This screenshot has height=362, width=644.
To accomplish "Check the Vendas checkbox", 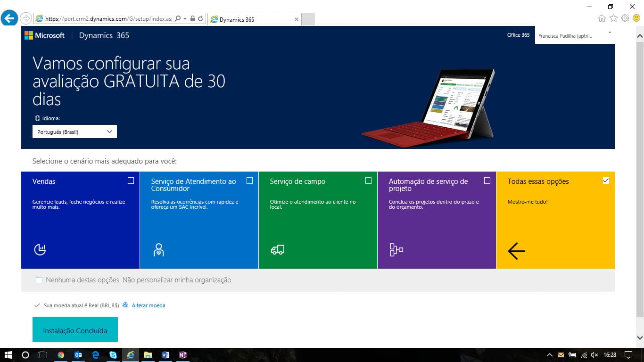I will (x=131, y=181).
